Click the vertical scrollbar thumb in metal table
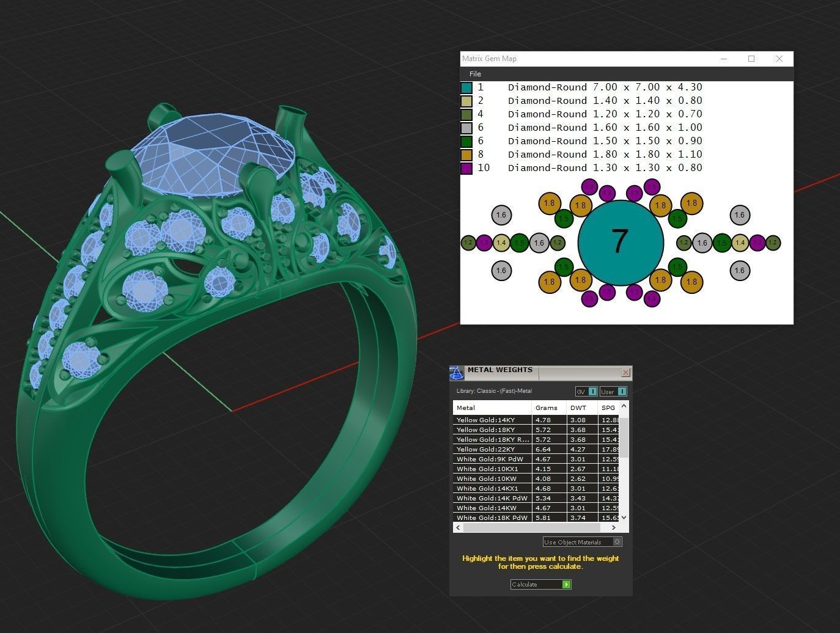This screenshot has width=840, height=633. pos(624,437)
